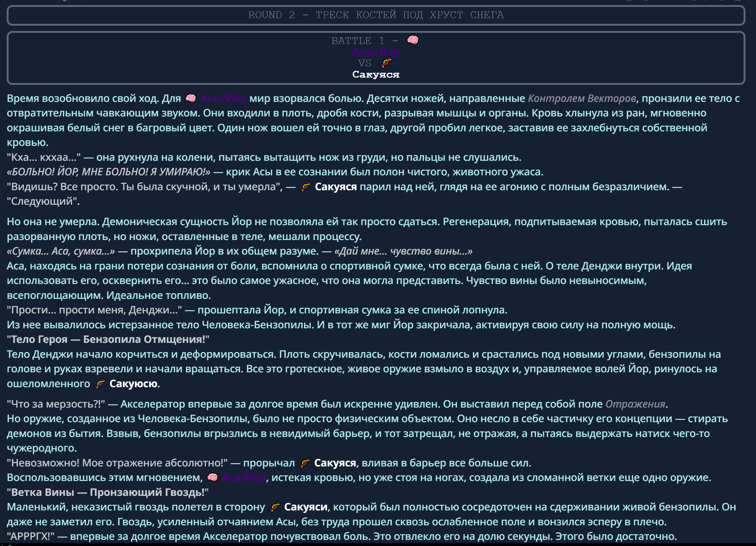
Task: Click DNA emoji before bold name Сакуяси
Action: 274,507
